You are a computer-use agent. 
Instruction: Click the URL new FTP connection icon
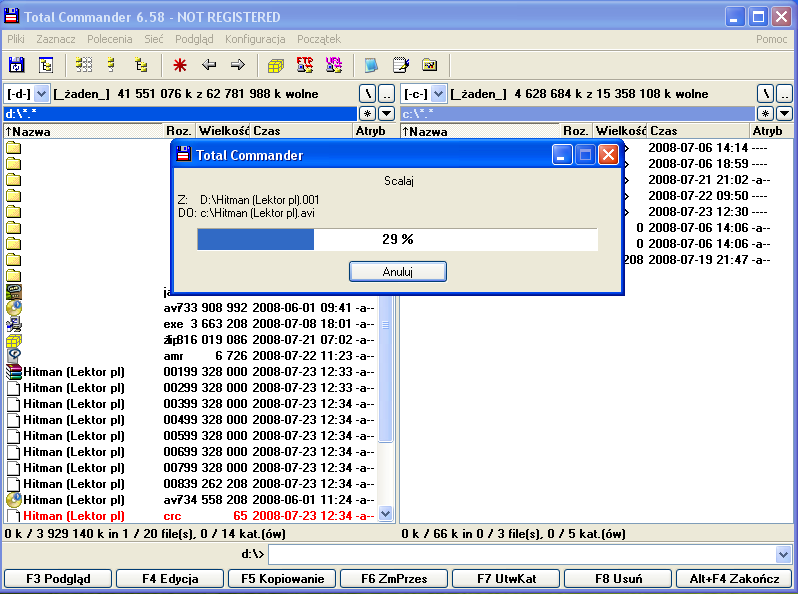coord(334,65)
